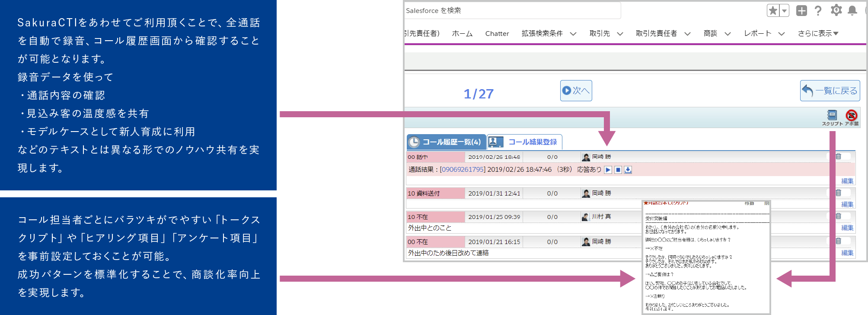
Task: Select the date 2019/01/21 16:15
Action: [494, 242]
